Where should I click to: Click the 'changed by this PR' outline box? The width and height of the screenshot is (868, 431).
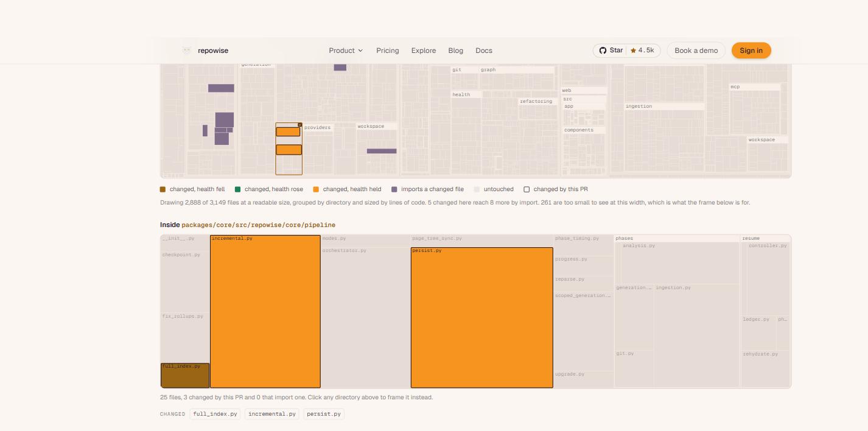coord(527,189)
